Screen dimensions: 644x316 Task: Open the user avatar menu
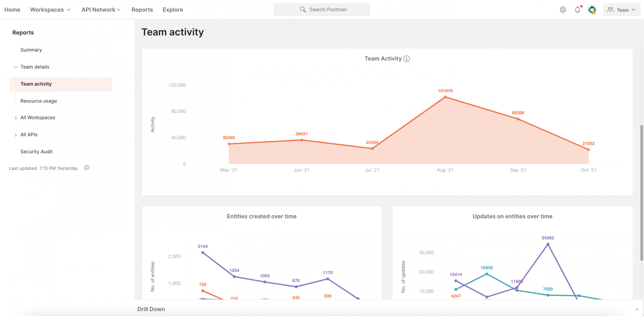point(592,10)
